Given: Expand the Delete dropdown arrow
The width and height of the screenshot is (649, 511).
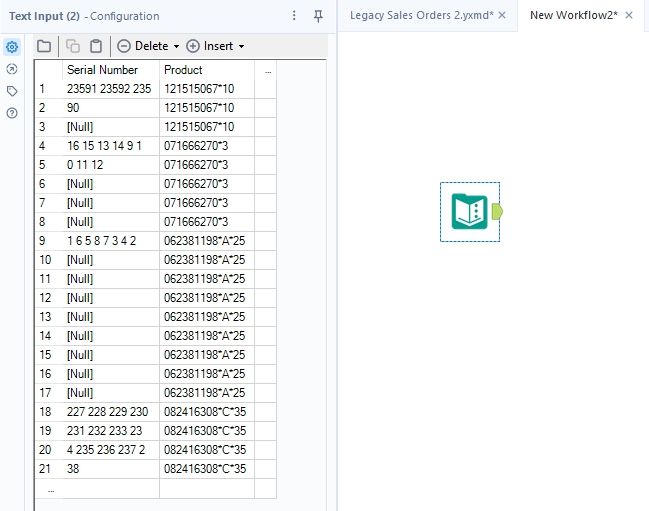Looking at the screenshot, I should 176,46.
